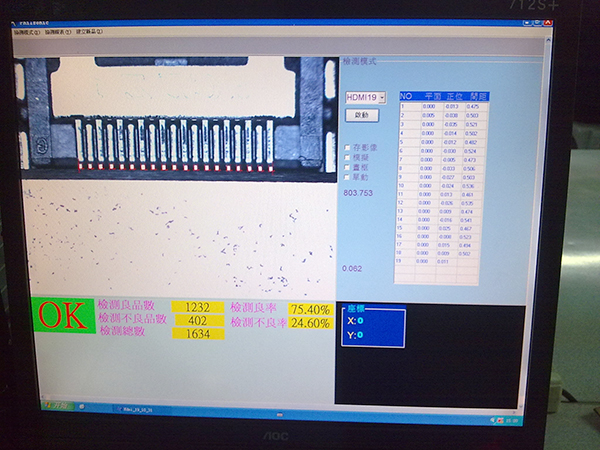600x450 pixels.
Task: Open the 建立新品 menu
Action: click(x=86, y=31)
